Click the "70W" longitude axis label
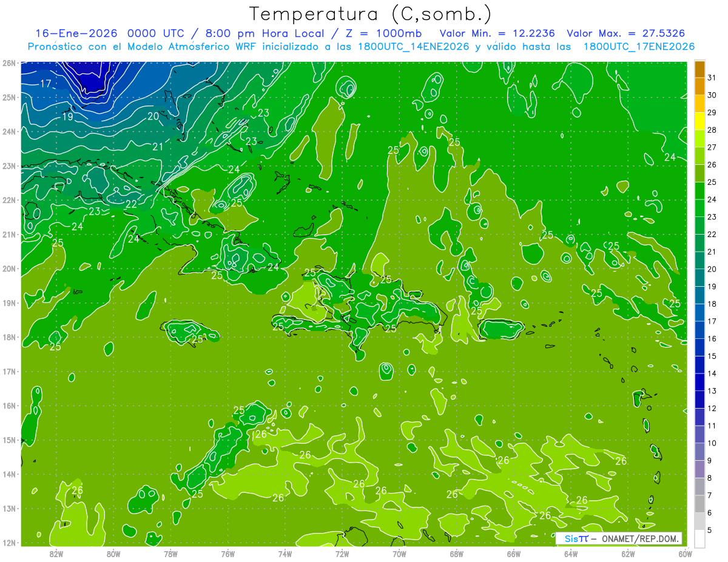728x562 pixels. 399,553
